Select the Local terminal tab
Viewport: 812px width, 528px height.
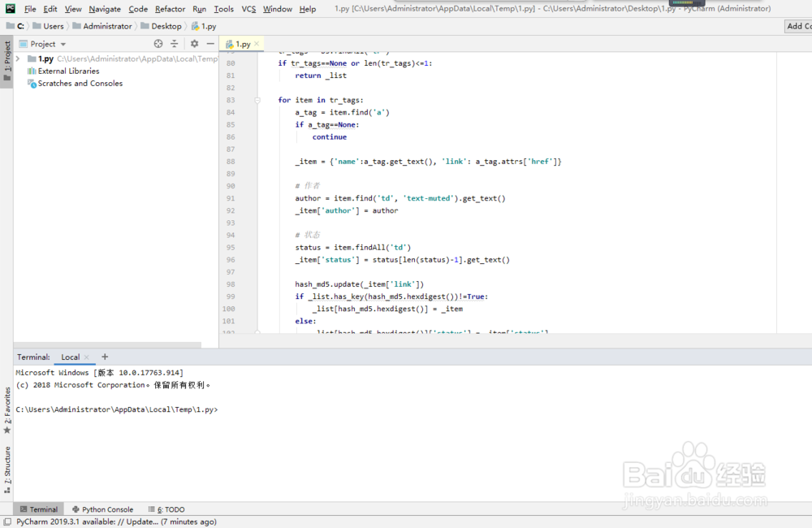71,357
